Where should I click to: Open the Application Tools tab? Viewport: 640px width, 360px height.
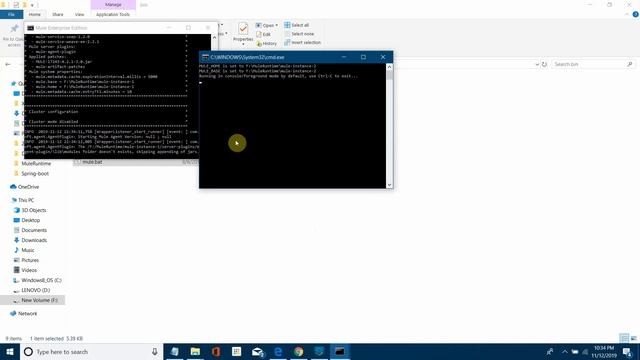point(113,14)
